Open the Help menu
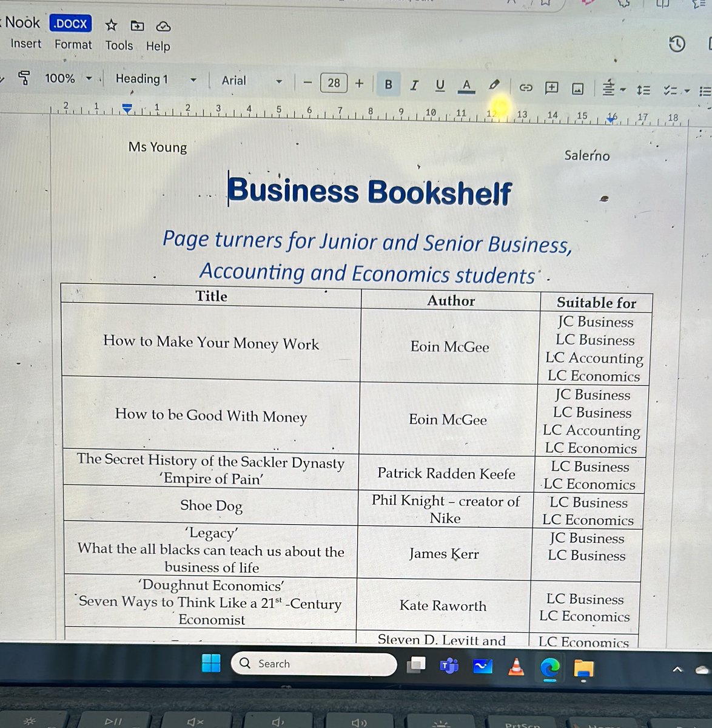Viewport: 712px width, 728px height. click(158, 46)
